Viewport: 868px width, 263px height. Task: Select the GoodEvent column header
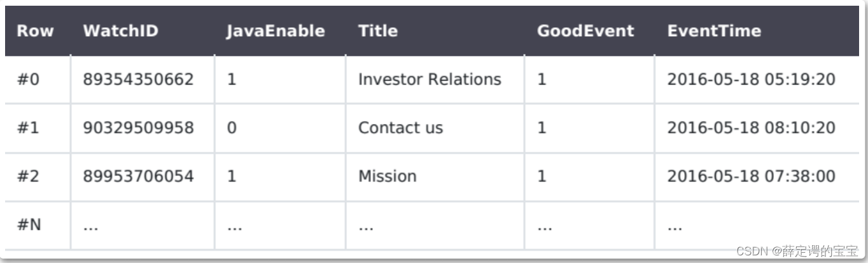point(585,31)
